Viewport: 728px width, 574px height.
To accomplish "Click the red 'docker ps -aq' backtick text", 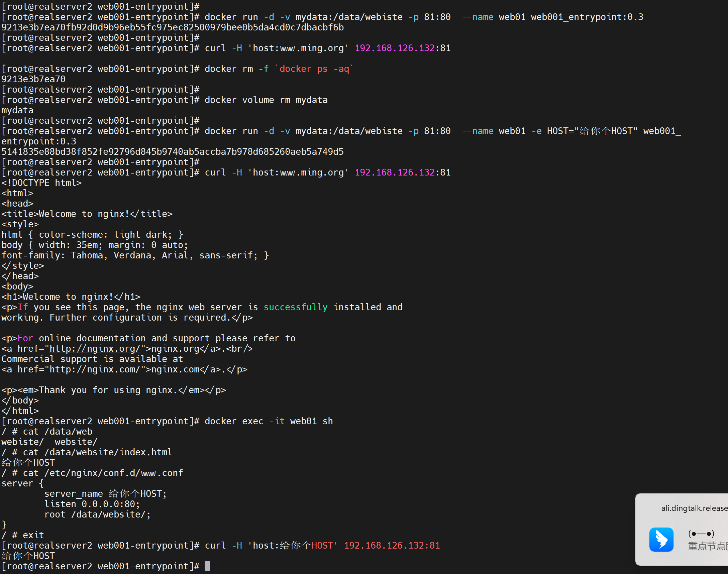I will 314,69.
